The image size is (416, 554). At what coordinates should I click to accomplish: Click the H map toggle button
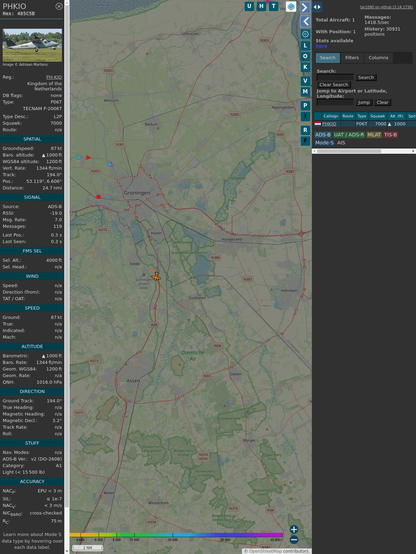[x=261, y=6]
